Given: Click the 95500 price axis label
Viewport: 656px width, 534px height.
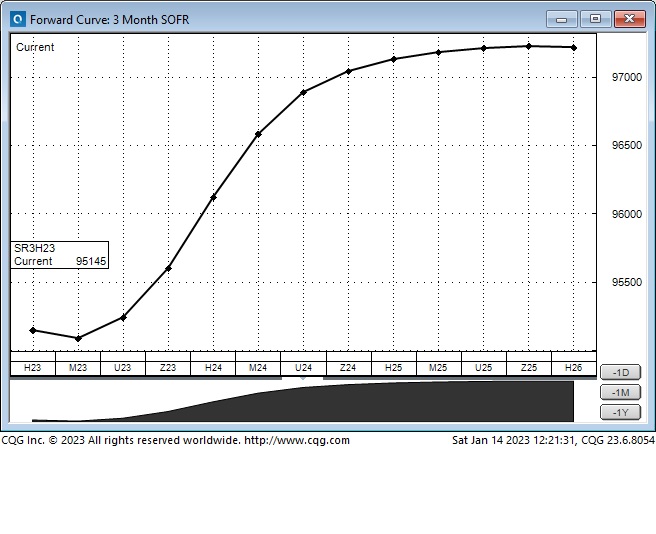Looking at the screenshot, I should 626,282.
